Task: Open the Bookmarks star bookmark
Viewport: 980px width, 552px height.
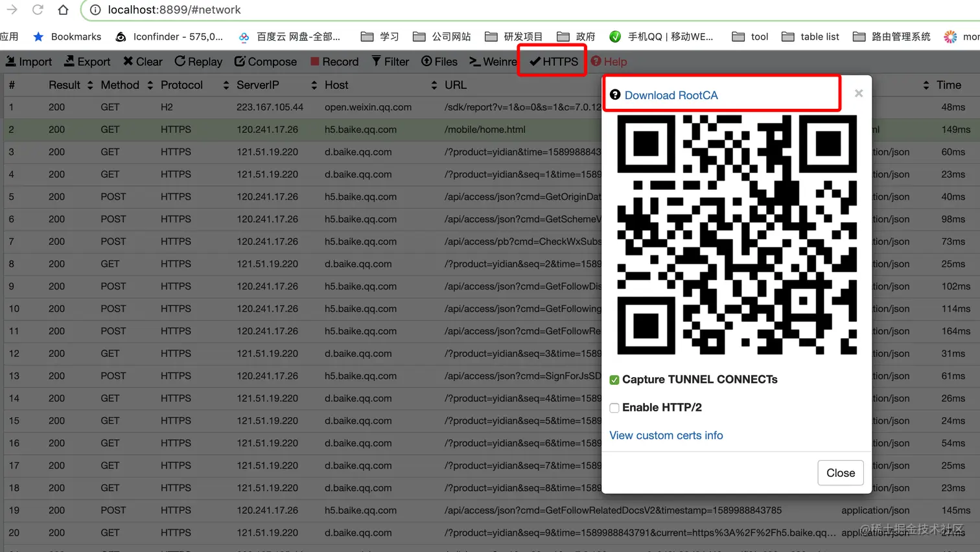Action: 67,37
